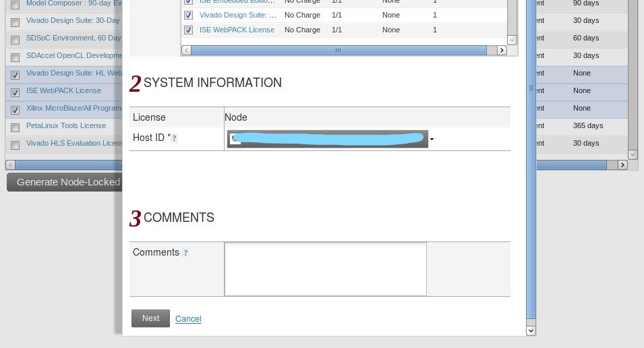Open PetaLinux Tools License link
This screenshot has height=348, width=644.
tap(65, 125)
